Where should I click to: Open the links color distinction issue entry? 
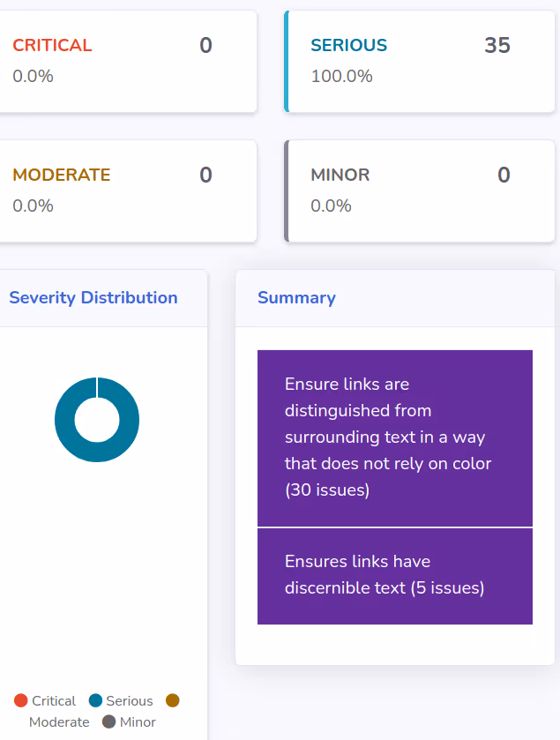(x=395, y=437)
